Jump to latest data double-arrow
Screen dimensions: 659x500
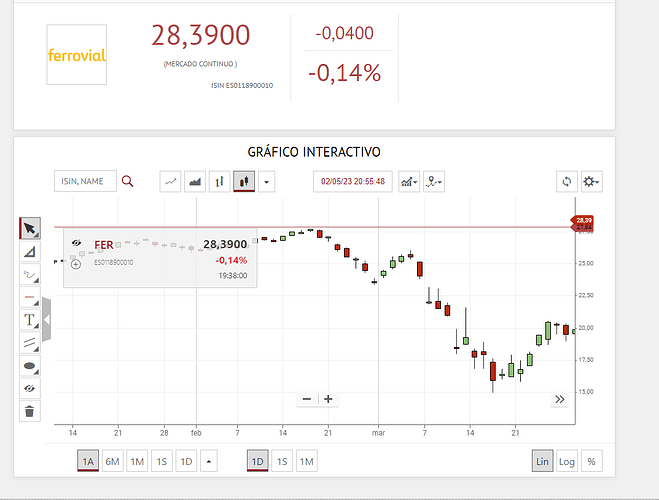click(x=559, y=399)
